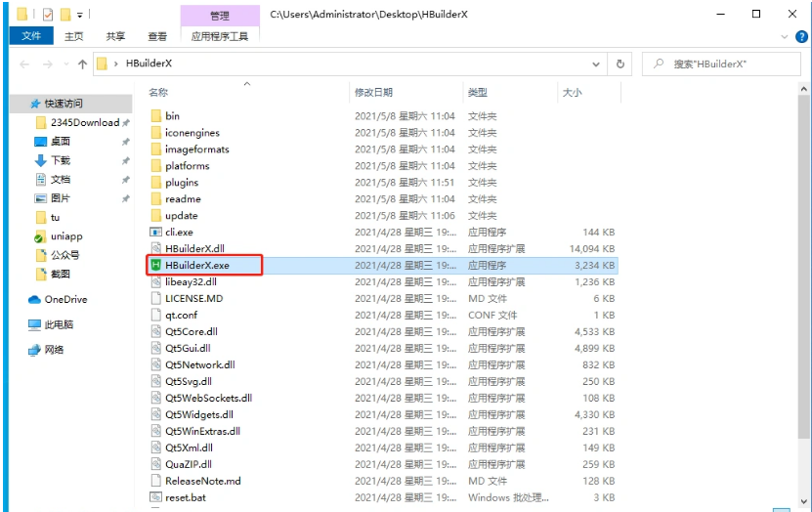Open 文档 in navigation pane
This screenshot has width=812, height=512.
pyautogui.click(x=60, y=179)
